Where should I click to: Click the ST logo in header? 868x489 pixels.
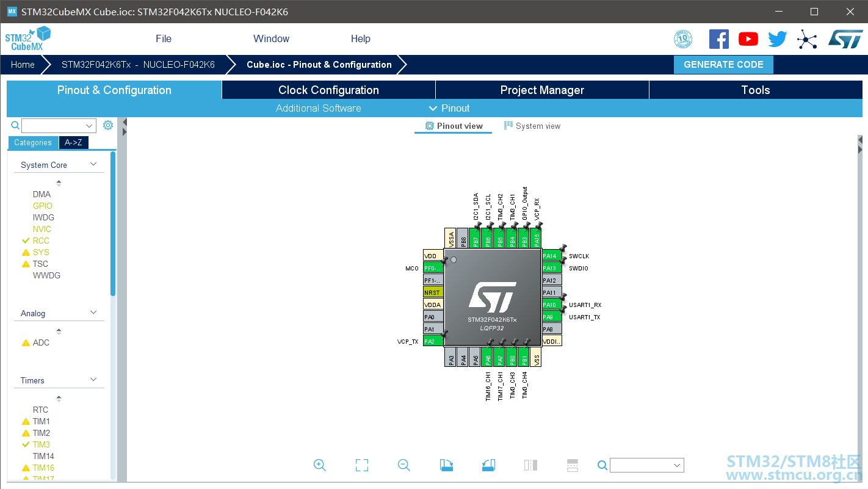point(845,39)
